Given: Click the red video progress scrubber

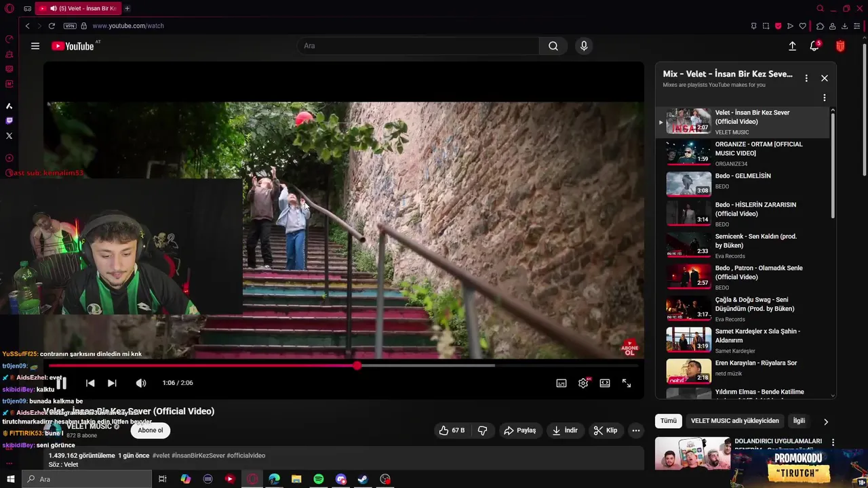Looking at the screenshot, I should point(357,365).
